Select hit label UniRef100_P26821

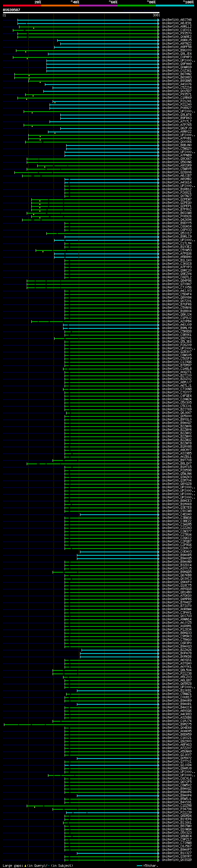click(177, 193)
